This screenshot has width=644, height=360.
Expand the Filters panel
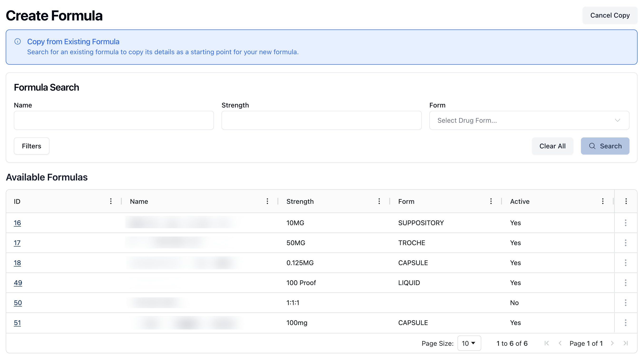pyautogui.click(x=31, y=146)
